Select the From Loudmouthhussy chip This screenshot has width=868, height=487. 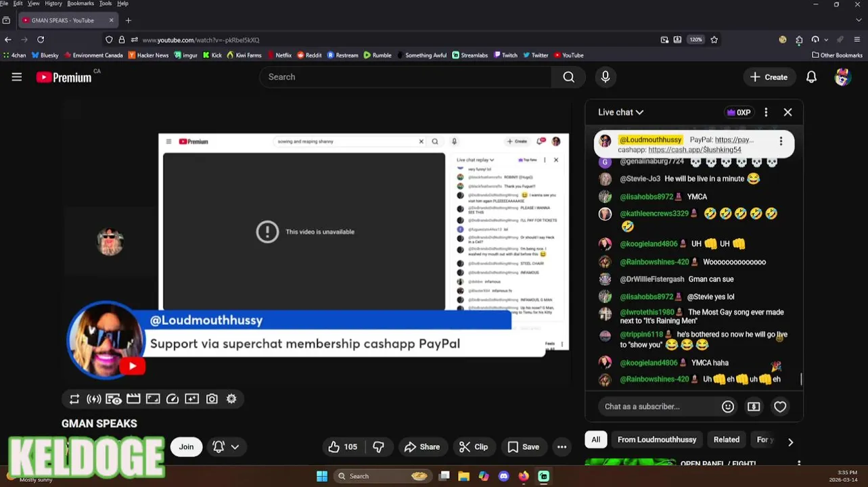coord(657,440)
